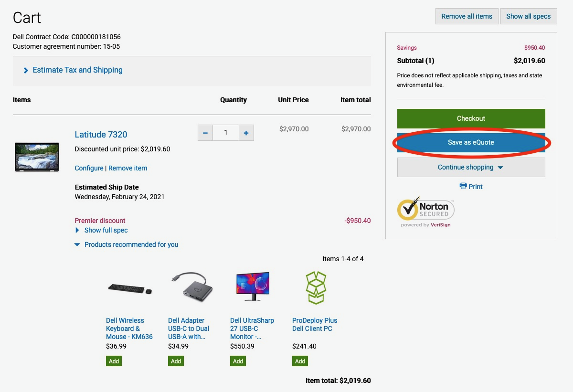Open the Latitude 7320 laptop thumbnail
Image resolution: width=573 pixels, height=392 pixels.
pos(37,157)
